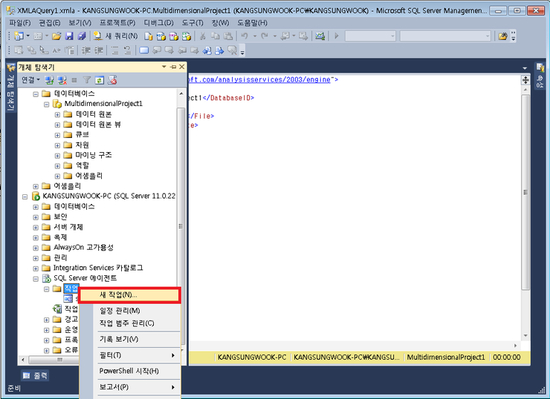Viewport: 550px width, 399px height.
Task: Choose PowerShell 시작(H) from the context menu
Action: (x=130, y=371)
